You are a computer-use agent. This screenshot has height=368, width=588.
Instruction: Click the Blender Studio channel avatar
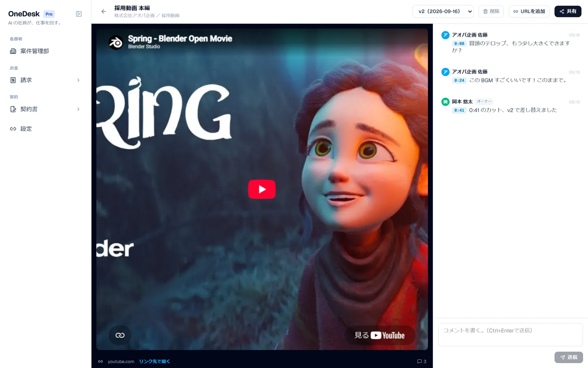[x=116, y=43]
